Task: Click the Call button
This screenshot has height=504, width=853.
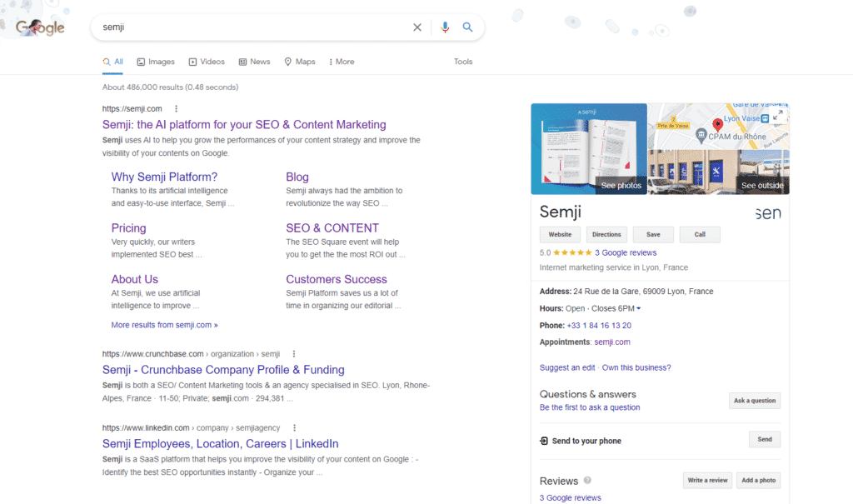Action: [700, 235]
